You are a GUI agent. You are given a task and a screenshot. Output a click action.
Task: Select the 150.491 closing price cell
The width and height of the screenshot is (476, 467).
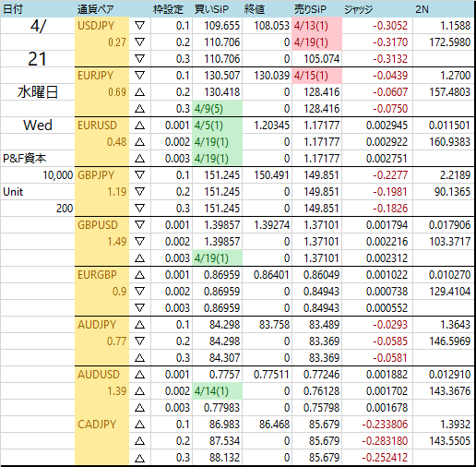[x=268, y=175]
